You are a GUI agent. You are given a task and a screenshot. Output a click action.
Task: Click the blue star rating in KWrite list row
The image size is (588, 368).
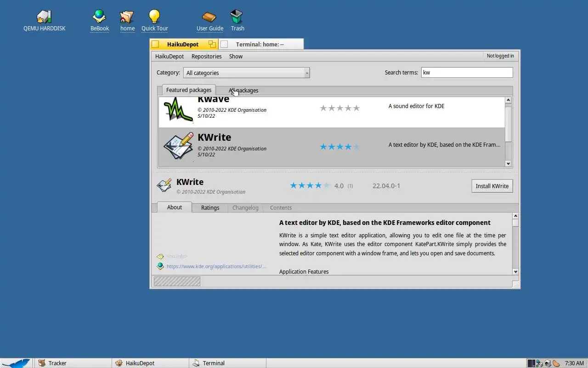[340, 147]
